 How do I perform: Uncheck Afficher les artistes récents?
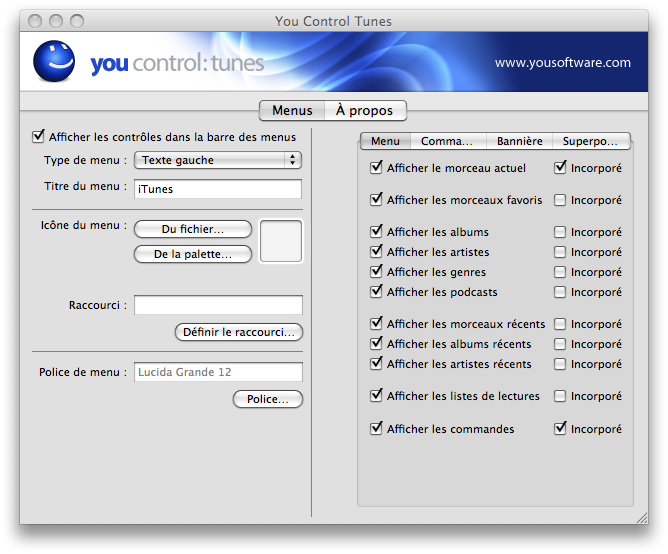pos(376,364)
